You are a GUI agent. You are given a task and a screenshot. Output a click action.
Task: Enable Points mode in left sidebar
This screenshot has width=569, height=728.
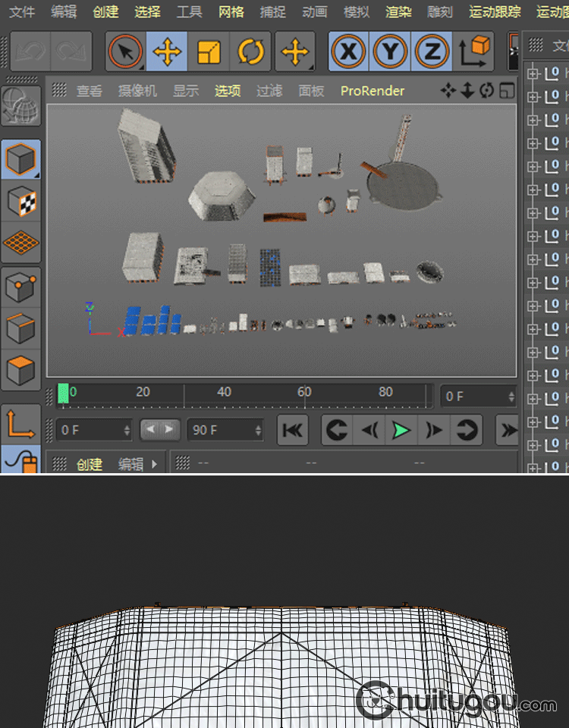[20, 287]
